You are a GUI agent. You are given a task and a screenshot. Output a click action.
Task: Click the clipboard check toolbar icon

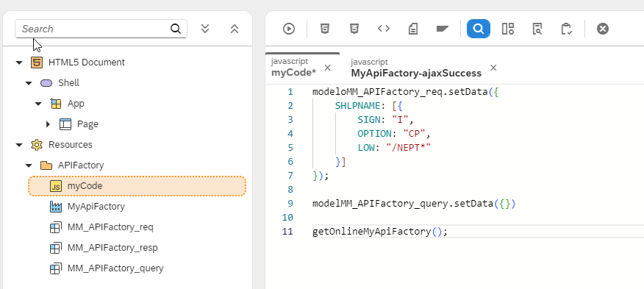(566, 29)
